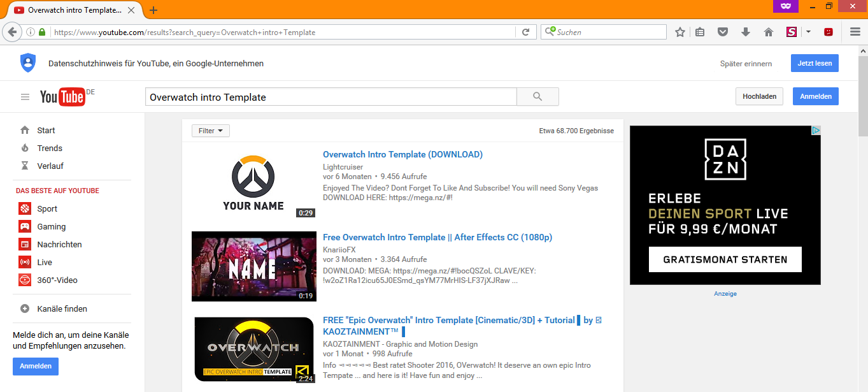Viewport: 868px width, 392px height.
Task: Open dropdown arrow beside the S extension icon
Action: click(808, 32)
